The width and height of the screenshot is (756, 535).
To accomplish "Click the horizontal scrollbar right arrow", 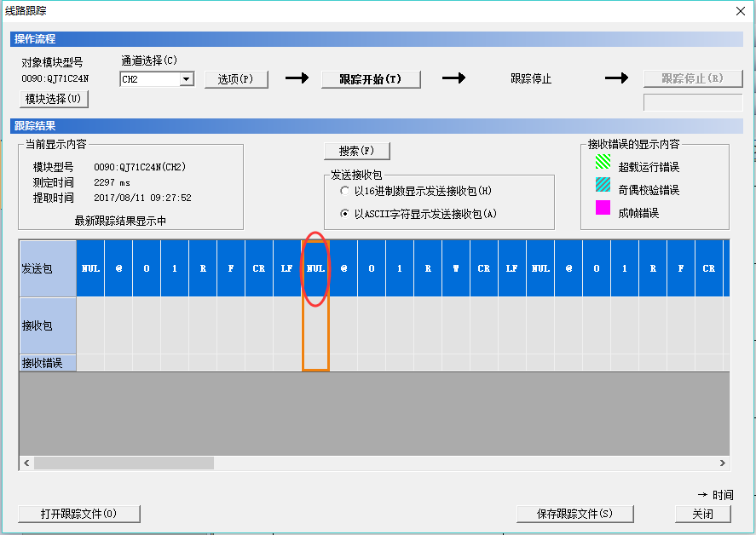I will pos(723,463).
